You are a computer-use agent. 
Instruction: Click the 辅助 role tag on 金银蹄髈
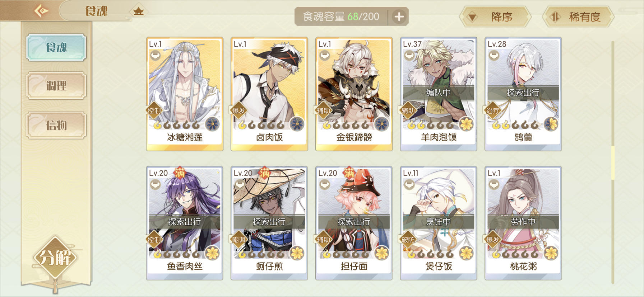pyautogui.click(x=324, y=110)
